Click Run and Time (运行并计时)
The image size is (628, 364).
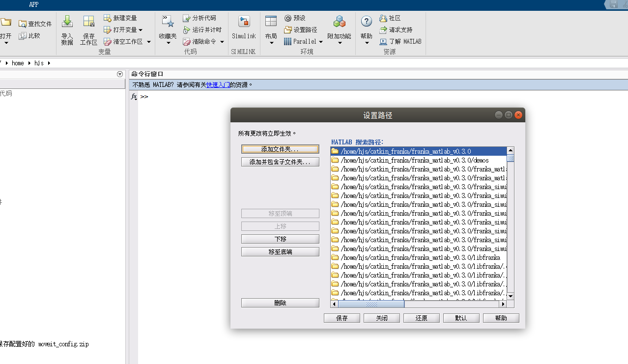(x=202, y=29)
